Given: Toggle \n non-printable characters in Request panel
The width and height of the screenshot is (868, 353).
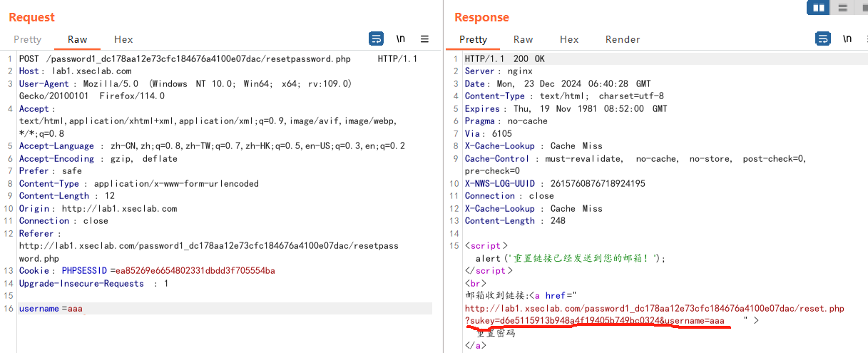Looking at the screenshot, I should [x=401, y=39].
